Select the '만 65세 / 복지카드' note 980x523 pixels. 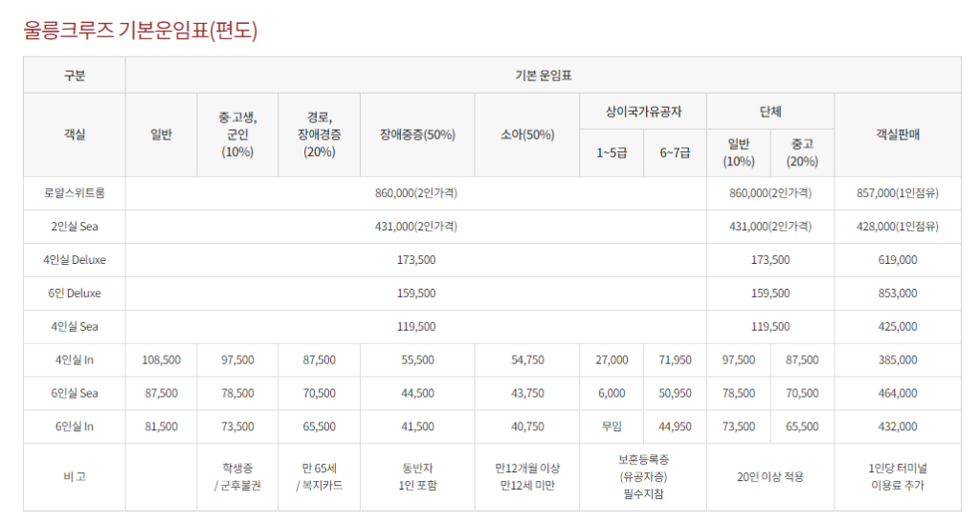[x=320, y=477]
